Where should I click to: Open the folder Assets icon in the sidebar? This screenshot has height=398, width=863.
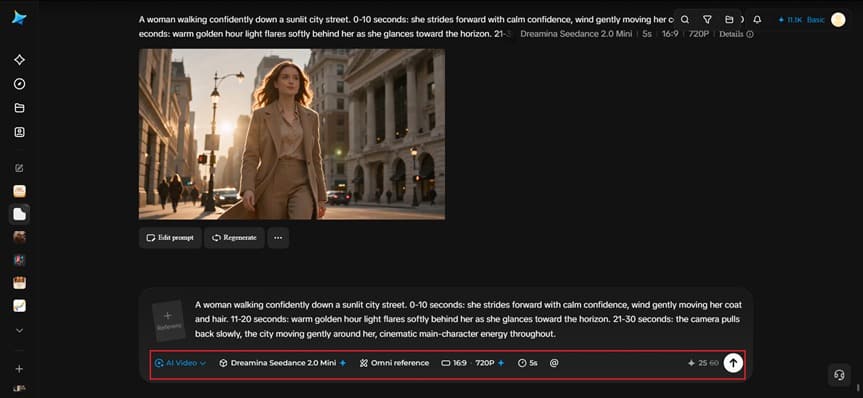point(19,108)
